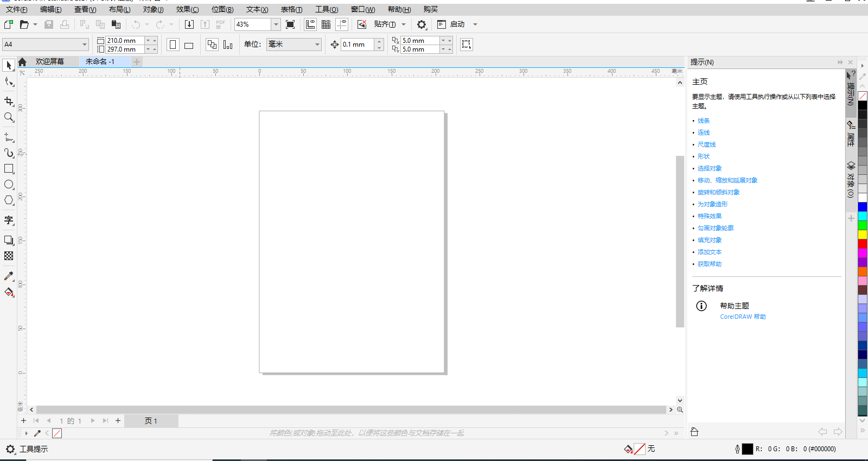Collapse the 提示 docker with double-arrow
Viewport: 868px width, 461px height.
[840, 62]
